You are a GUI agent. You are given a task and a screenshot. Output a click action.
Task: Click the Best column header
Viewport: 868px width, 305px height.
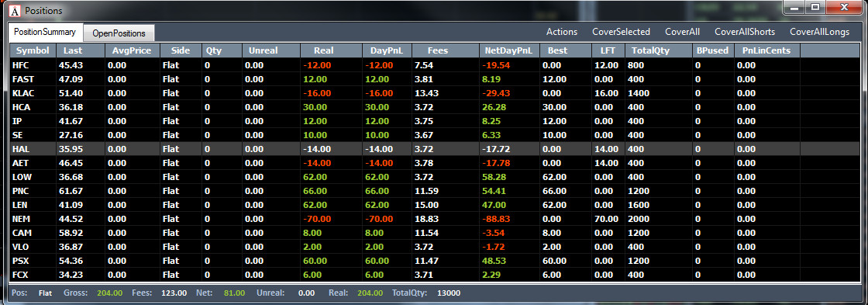[565, 50]
